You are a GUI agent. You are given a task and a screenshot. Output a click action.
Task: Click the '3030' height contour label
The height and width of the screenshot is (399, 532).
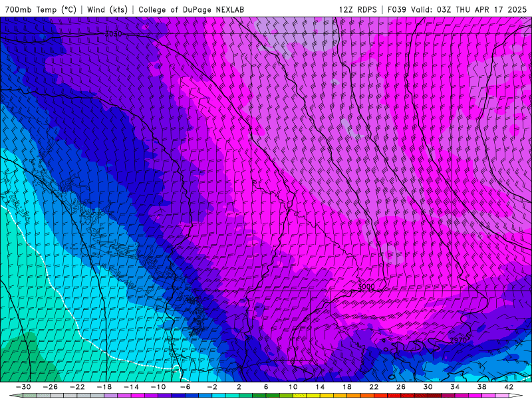point(113,34)
